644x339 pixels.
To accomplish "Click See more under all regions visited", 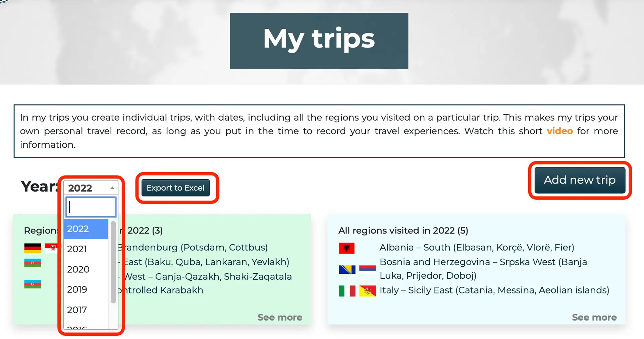I will point(594,317).
